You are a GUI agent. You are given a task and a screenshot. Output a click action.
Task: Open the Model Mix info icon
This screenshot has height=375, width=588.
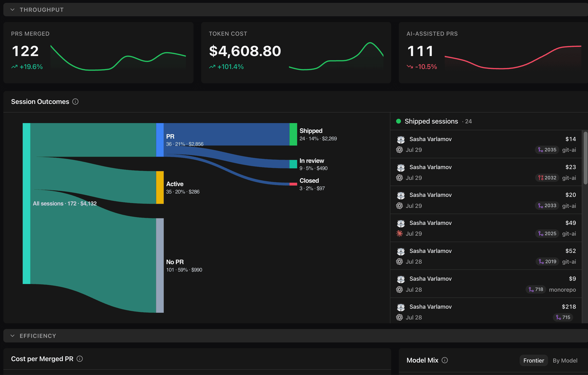[x=445, y=360]
